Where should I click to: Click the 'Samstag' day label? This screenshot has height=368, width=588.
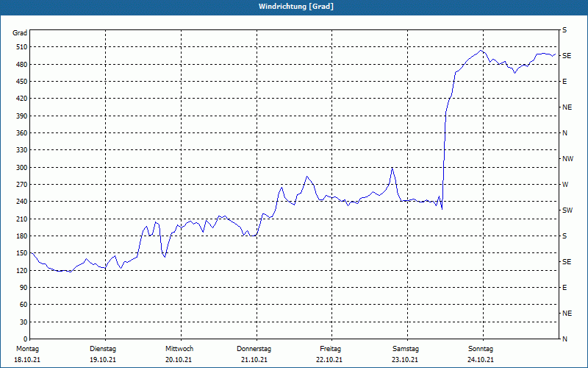point(406,349)
